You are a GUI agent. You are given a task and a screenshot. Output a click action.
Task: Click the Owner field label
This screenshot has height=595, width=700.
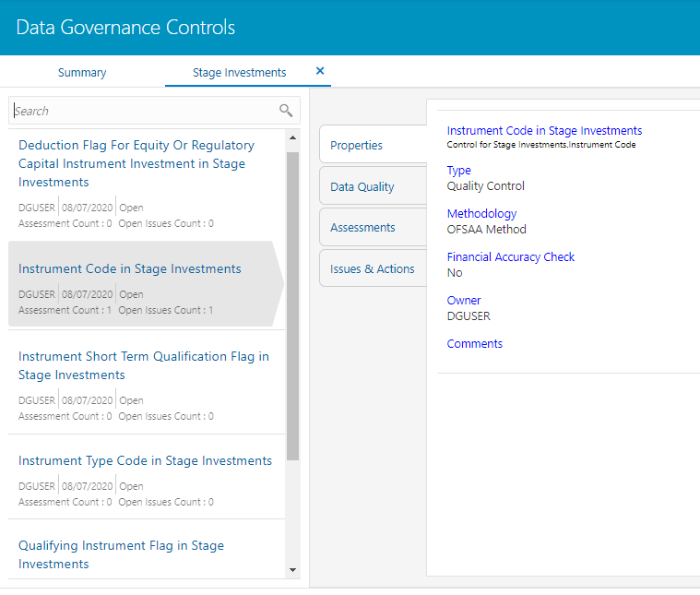pyautogui.click(x=463, y=300)
